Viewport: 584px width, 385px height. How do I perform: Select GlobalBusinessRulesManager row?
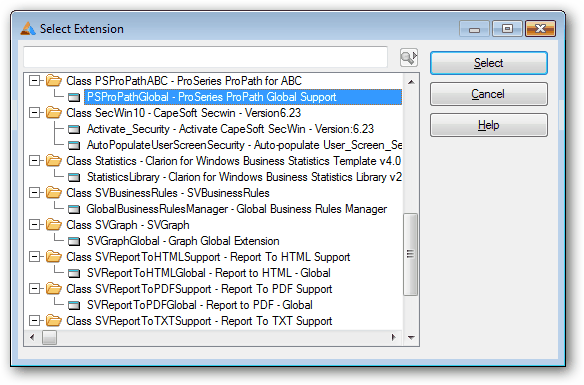(x=237, y=209)
